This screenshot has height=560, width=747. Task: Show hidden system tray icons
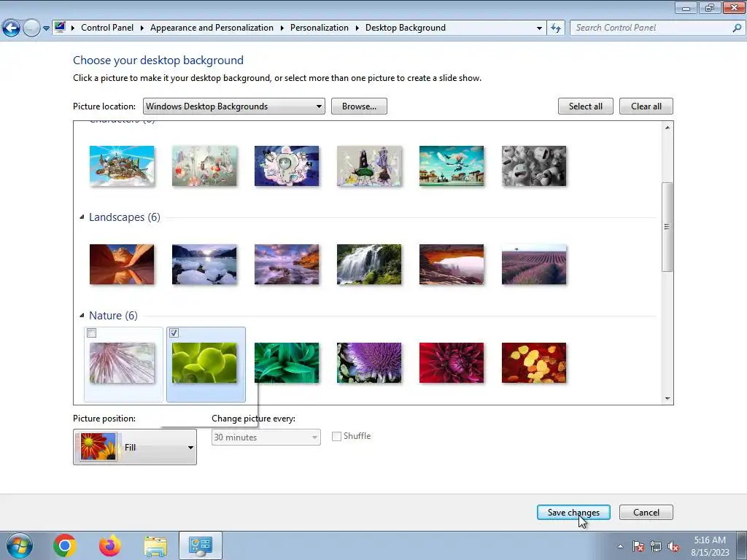(x=620, y=546)
